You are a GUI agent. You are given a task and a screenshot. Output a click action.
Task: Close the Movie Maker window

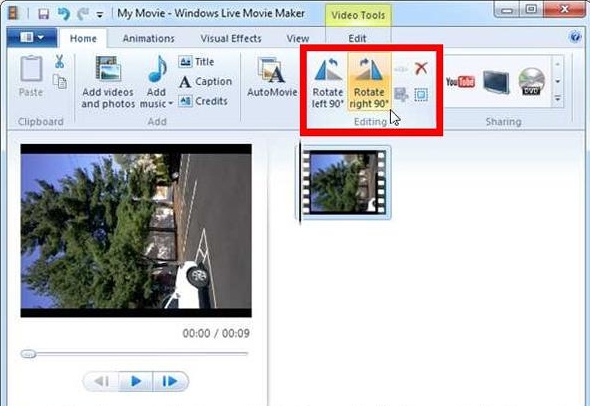pos(563,9)
